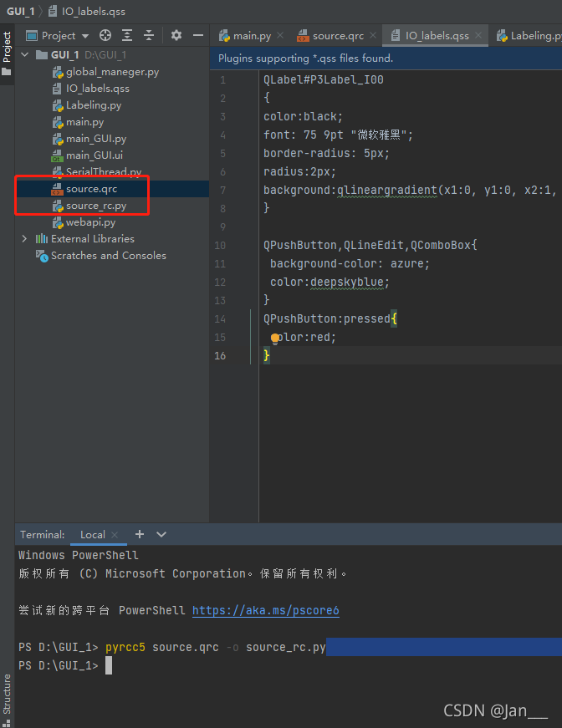Expand External Libraries node
The width and height of the screenshot is (562, 728).
[x=24, y=239]
